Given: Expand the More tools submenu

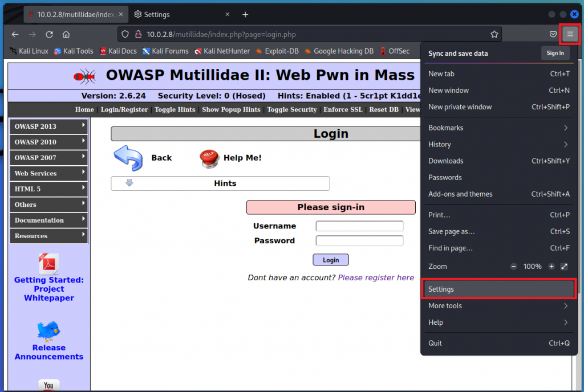Looking at the screenshot, I should coord(498,306).
